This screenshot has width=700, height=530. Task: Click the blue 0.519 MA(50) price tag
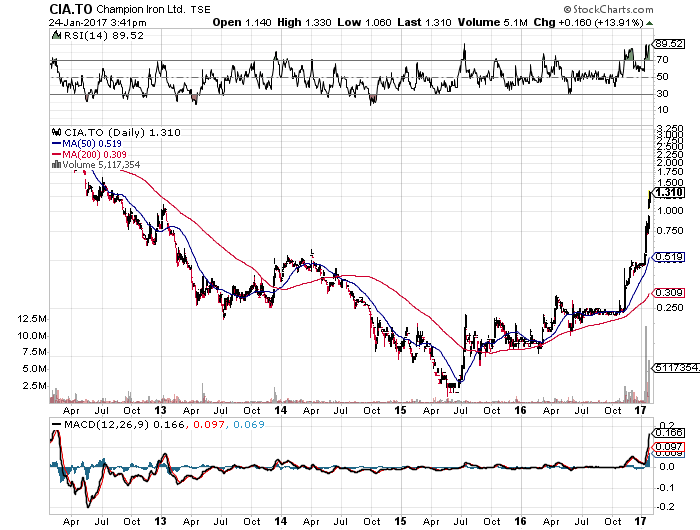(669, 257)
